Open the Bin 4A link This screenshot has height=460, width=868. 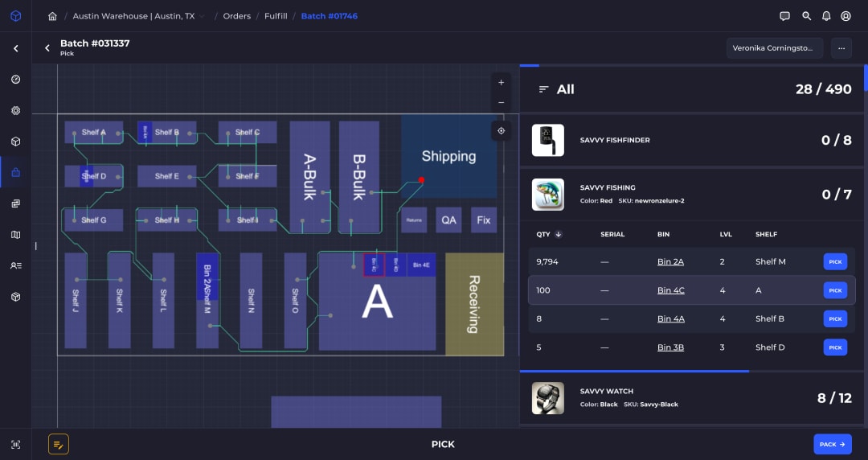click(x=671, y=318)
